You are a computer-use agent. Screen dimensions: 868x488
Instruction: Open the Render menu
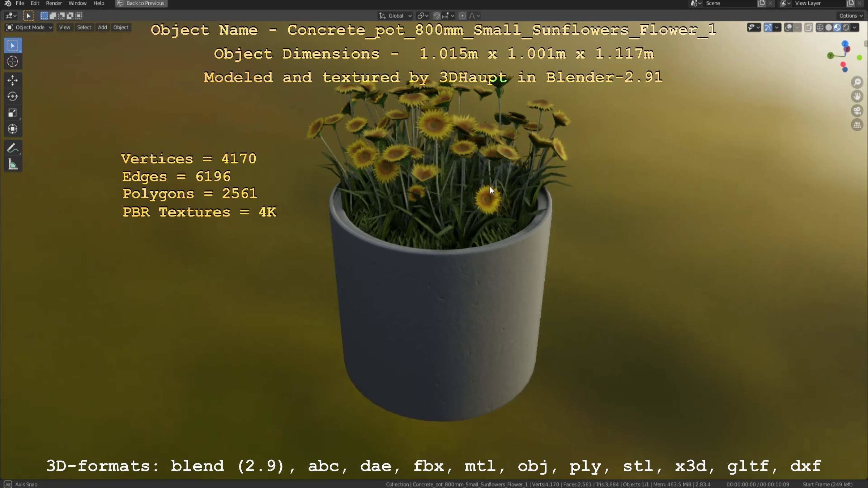click(54, 3)
